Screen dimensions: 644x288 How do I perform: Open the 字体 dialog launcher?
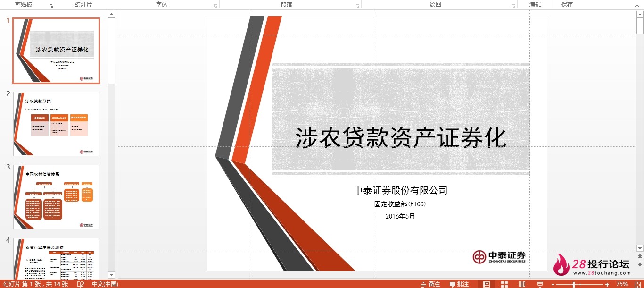pos(215,6)
